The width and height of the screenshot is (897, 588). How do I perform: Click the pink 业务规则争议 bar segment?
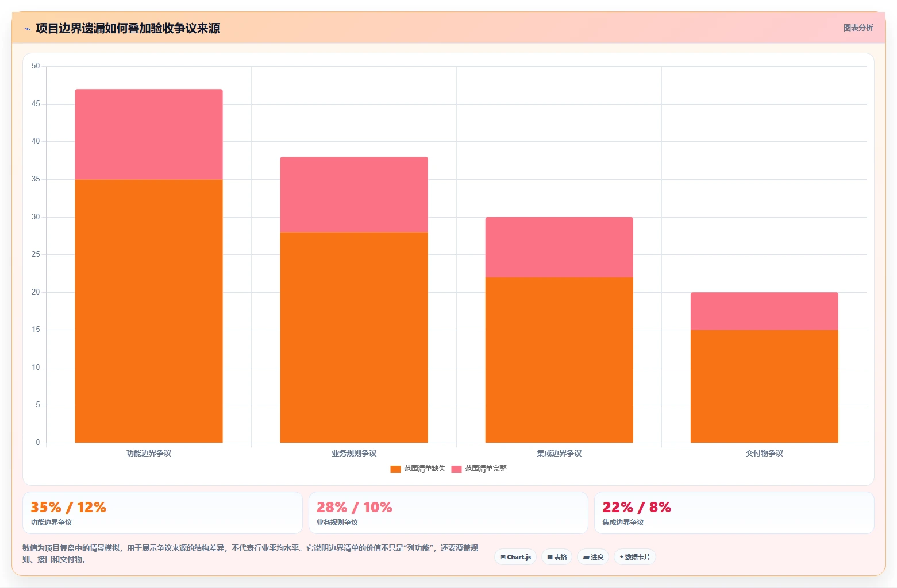click(x=354, y=195)
